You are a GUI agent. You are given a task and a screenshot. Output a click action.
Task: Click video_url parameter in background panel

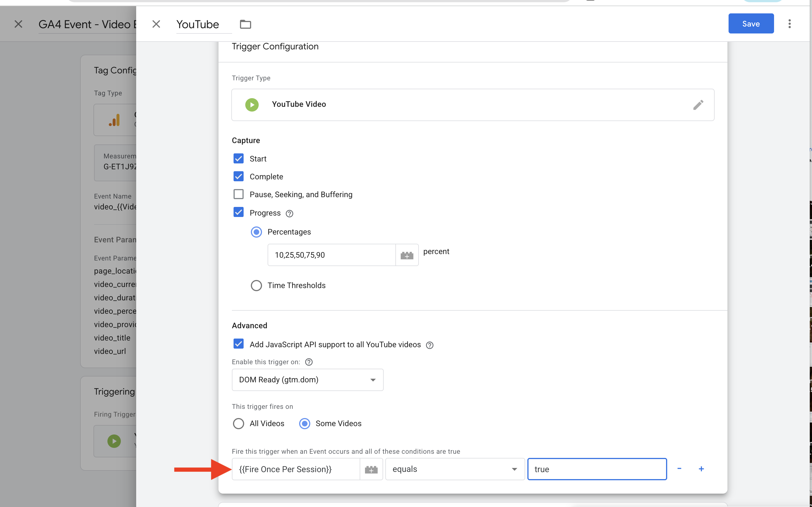[x=110, y=351]
